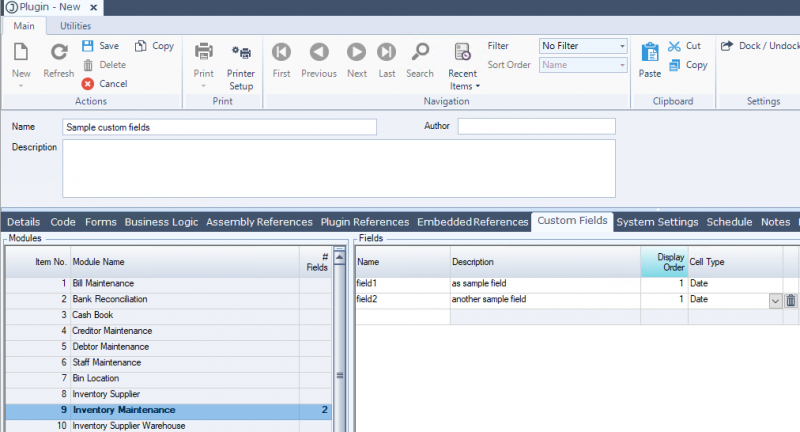Click the Save icon in Actions
Image resolution: width=800 pixels, height=432 pixels.
click(x=88, y=46)
